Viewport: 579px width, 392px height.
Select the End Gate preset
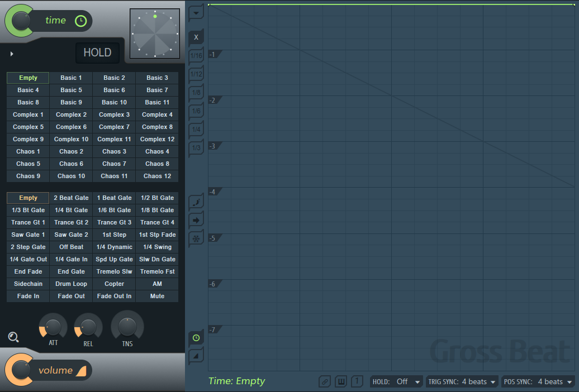click(x=72, y=272)
